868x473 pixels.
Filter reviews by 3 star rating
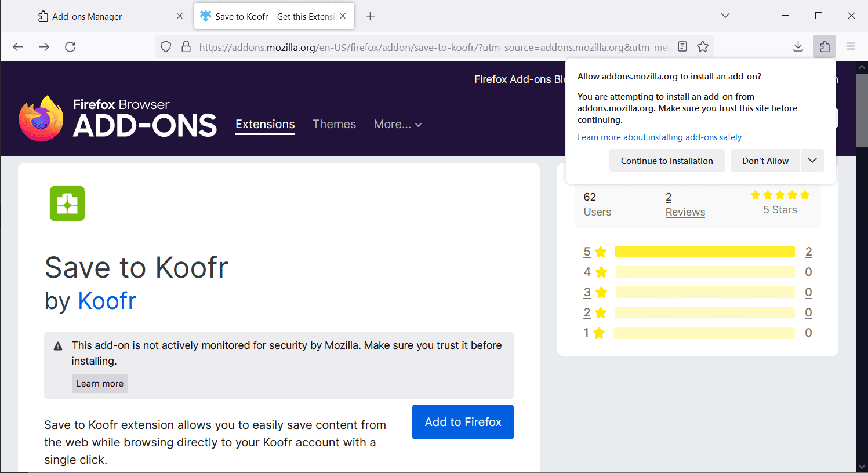pos(595,292)
